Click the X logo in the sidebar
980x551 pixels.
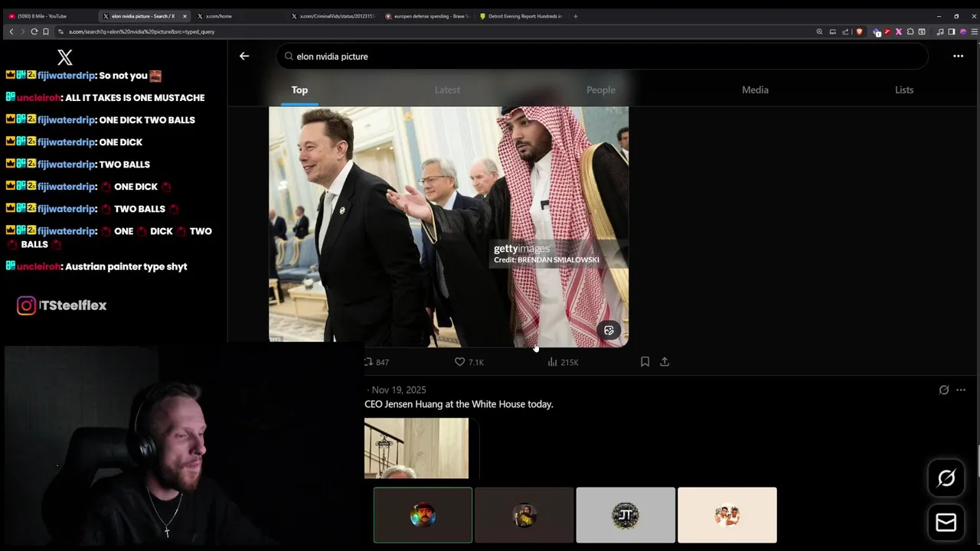(65, 57)
